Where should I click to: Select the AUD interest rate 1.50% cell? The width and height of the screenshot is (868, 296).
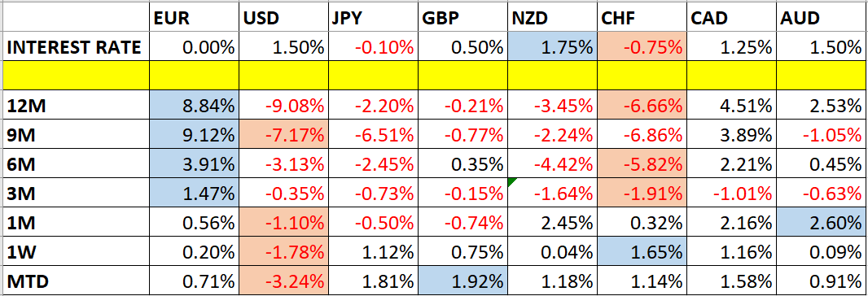point(822,48)
